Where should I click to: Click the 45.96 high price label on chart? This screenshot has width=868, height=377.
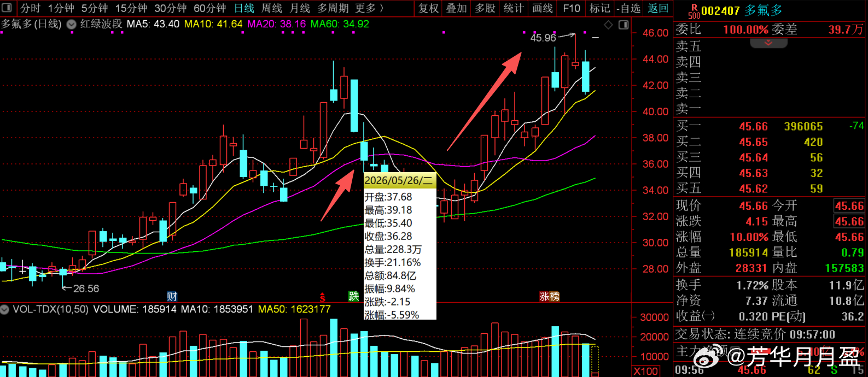click(x=543, y=38)
